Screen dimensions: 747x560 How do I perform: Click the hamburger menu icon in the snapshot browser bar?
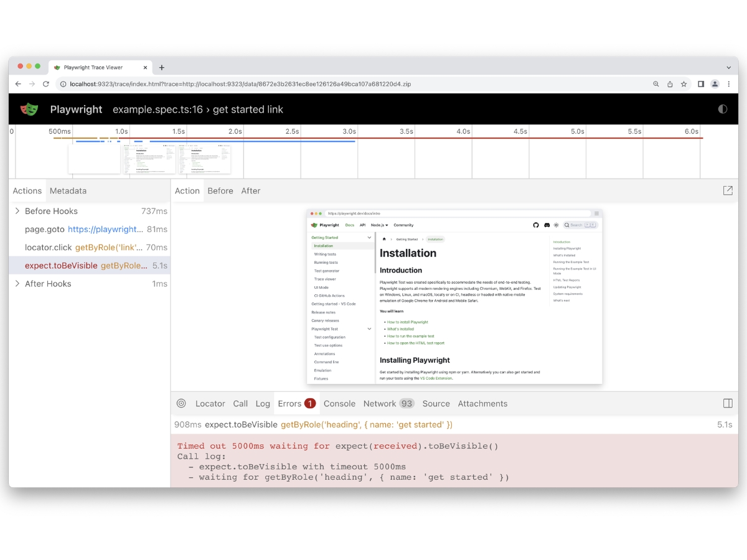pos(596,213)
